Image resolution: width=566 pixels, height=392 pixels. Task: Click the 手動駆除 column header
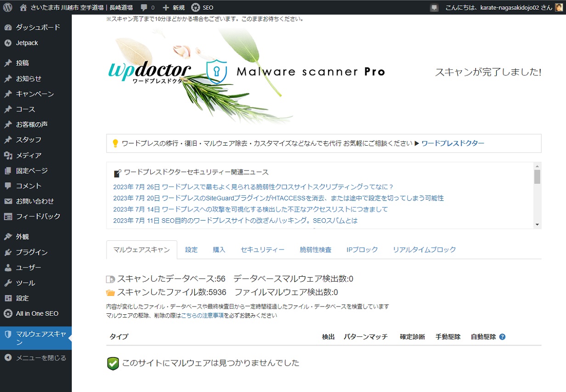pyautogui.click(x=448, y=337)
